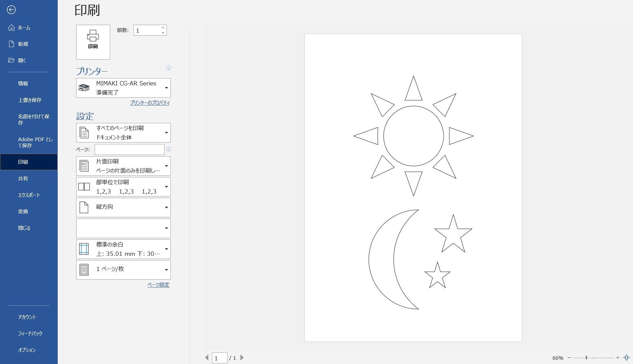Open the 縦方向 orientation dropdown
The height and width of the screenshot is (364, 633).
123,207
